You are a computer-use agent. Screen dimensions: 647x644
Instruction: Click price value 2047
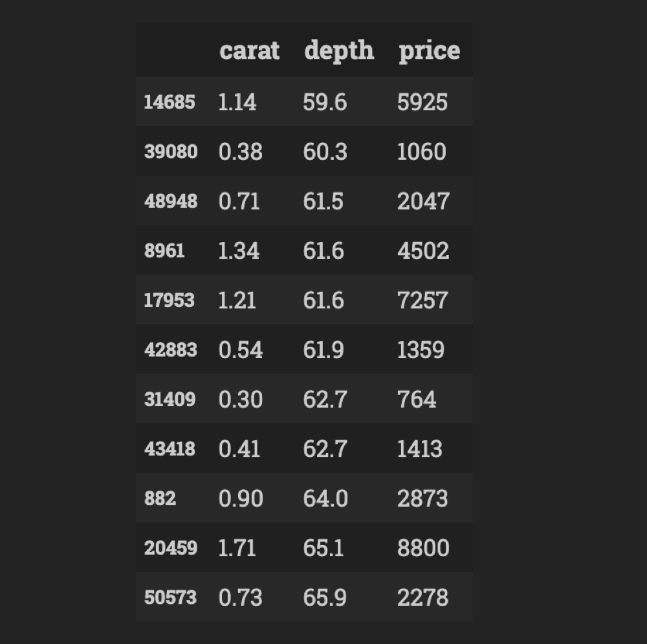[423, 201]
